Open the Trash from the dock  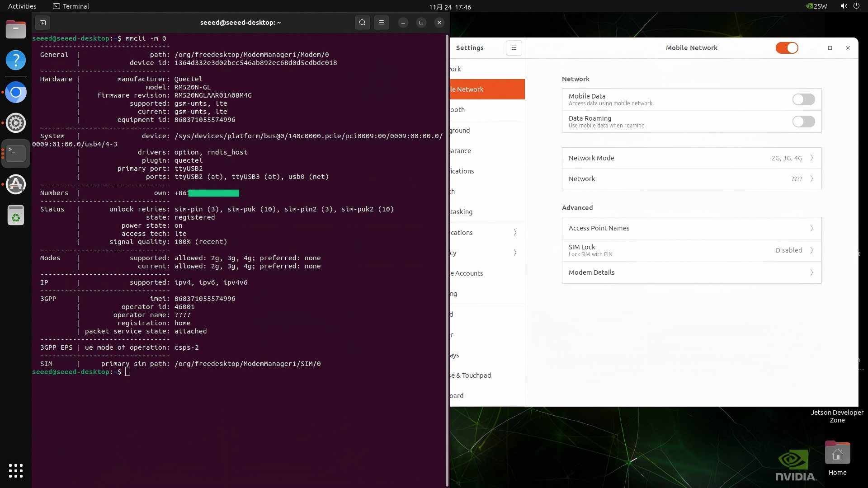16,216
